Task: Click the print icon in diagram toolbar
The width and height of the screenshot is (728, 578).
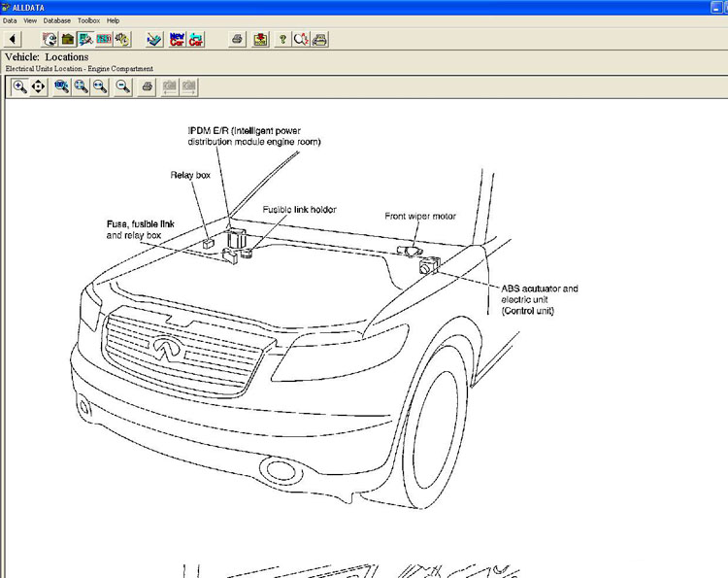Action: tap(147, 86)
